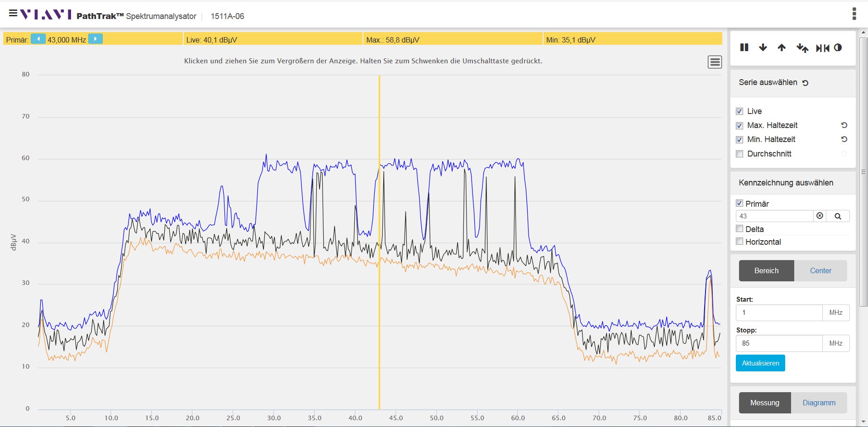The height and width of the screenshot is (427, 868).
Task: Clear the Primär marker value
Action: click(x=820, y=216)
